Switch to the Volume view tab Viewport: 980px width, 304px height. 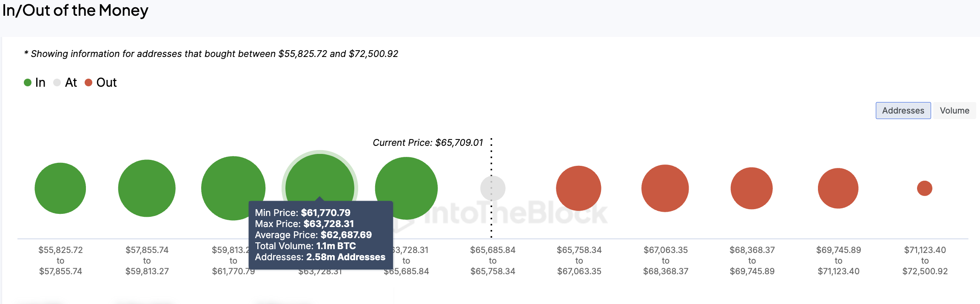pos(954,111)
